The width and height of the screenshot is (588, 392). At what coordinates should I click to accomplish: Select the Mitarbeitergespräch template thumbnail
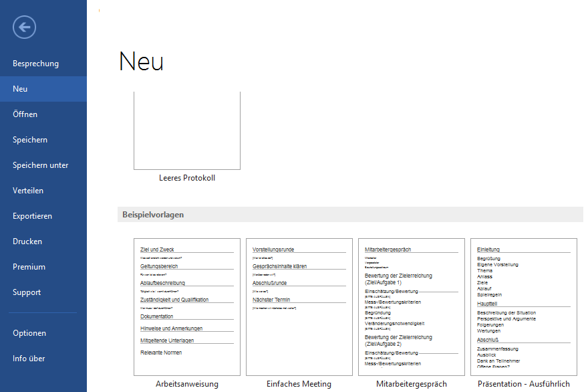coord(412,306)
